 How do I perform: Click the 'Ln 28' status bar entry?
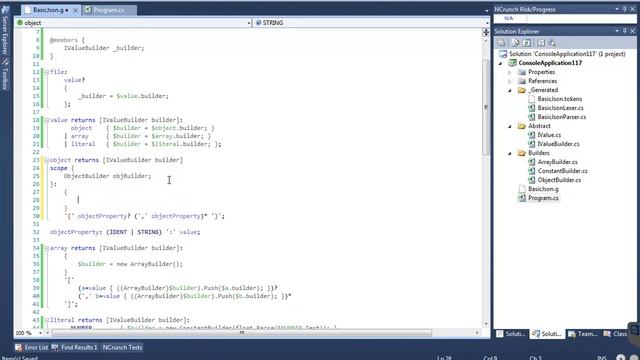(444, 358)
